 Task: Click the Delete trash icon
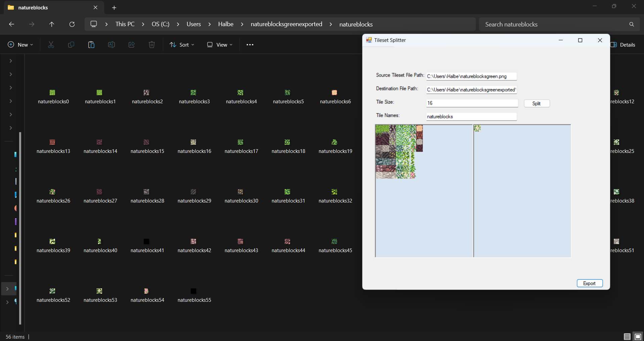[x=152, y=45]
